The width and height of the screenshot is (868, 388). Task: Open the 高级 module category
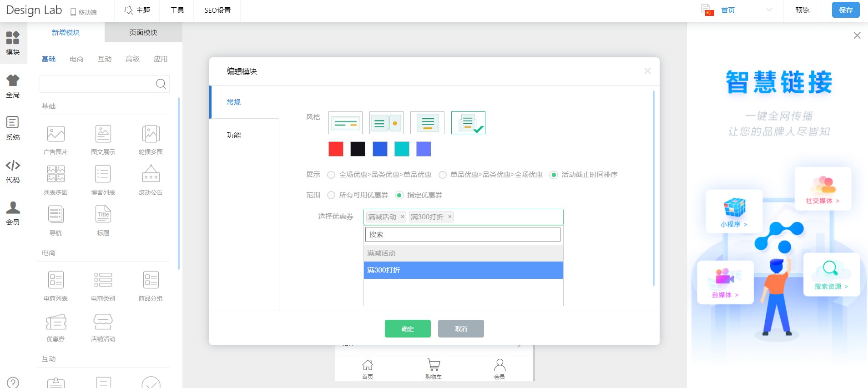pos(132,59)
